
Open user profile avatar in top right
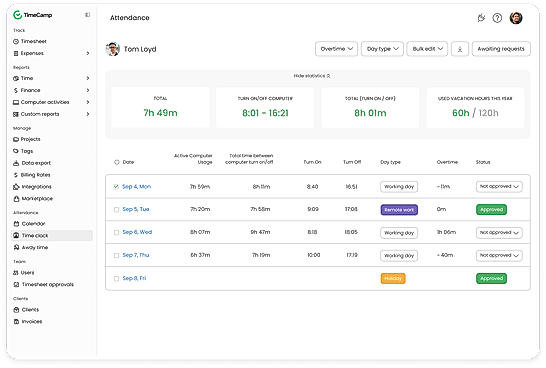(x=516, y=18)
